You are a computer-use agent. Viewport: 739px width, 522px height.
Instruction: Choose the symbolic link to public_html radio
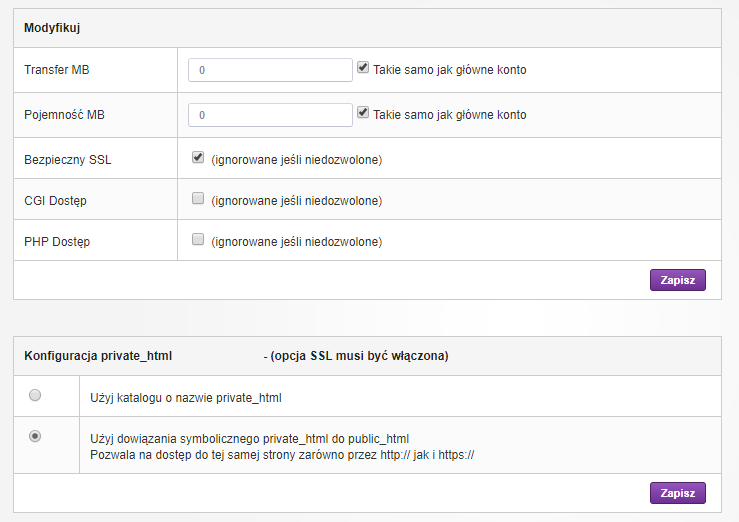36,437
